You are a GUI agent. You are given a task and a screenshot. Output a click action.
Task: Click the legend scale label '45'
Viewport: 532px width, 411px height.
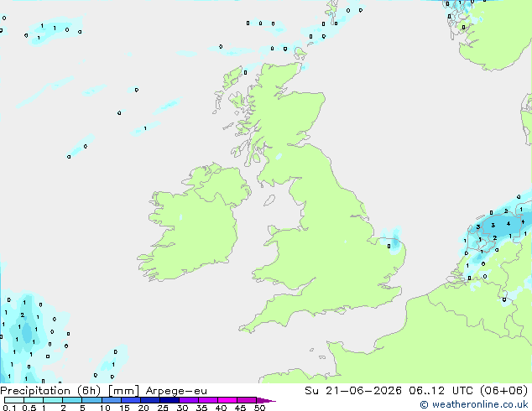240,408
